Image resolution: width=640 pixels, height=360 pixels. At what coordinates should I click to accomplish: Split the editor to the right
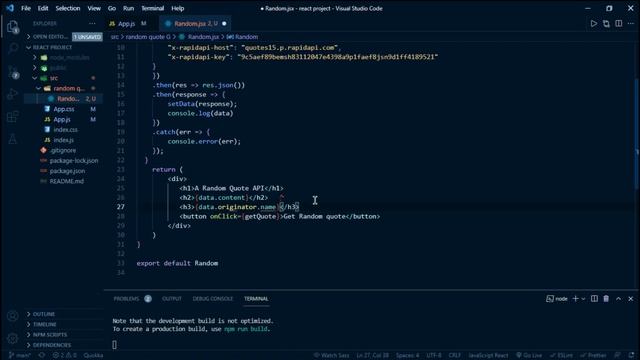click(x=619, y=24)
